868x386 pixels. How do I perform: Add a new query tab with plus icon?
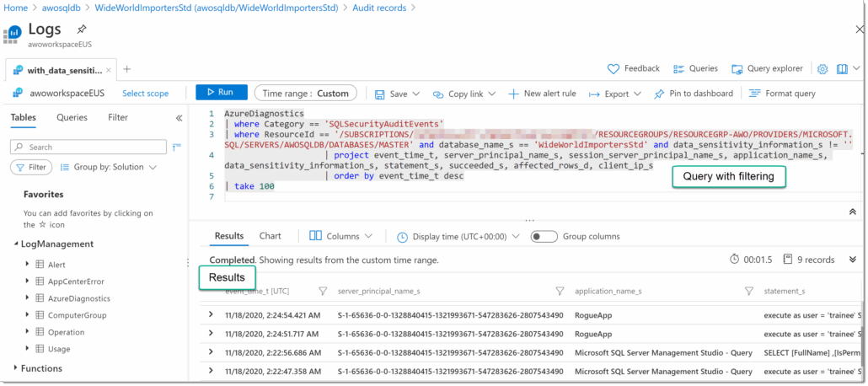point(126,69)
